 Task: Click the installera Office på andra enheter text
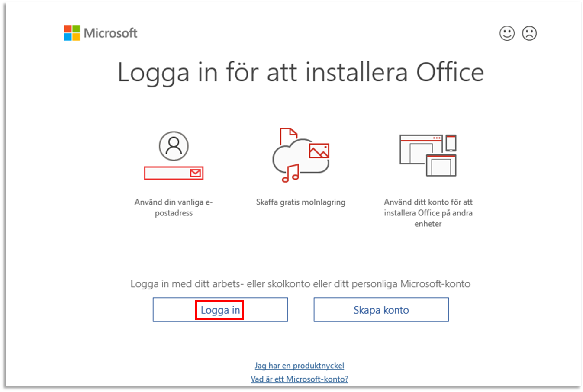pyautogui.click(x=428, y=212)
